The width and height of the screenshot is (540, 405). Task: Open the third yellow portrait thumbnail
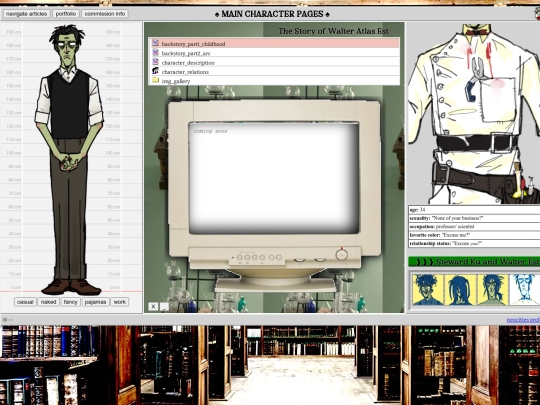coord(492,290)
